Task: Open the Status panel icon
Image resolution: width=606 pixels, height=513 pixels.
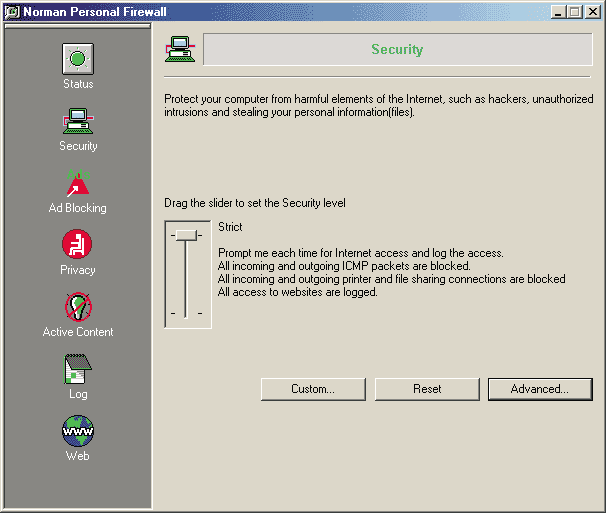Action: tap(78, 59)
